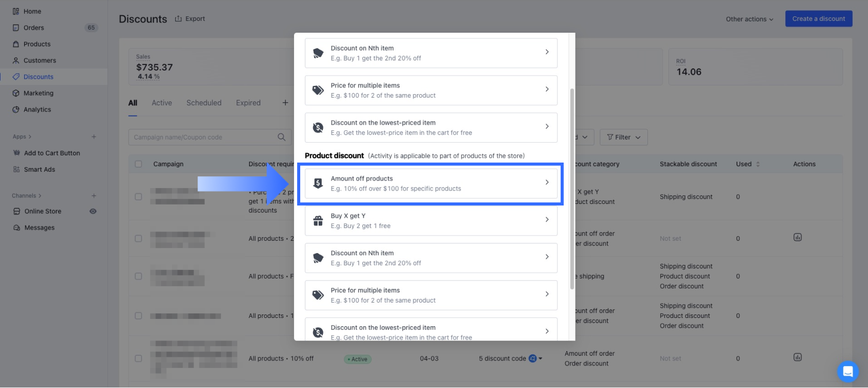Image resolution: width=868 pixels, height=388 pixels.
Task: Click the Amount off products dollar tag icon
Action: pyautogui.click(x=318, y=184)
